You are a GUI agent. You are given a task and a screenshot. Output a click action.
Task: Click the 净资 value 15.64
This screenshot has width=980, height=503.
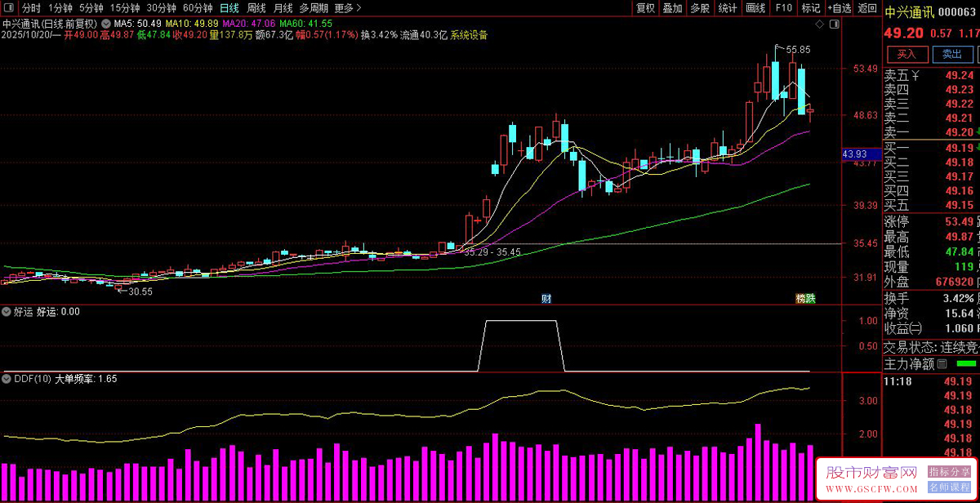click(960, 313)
